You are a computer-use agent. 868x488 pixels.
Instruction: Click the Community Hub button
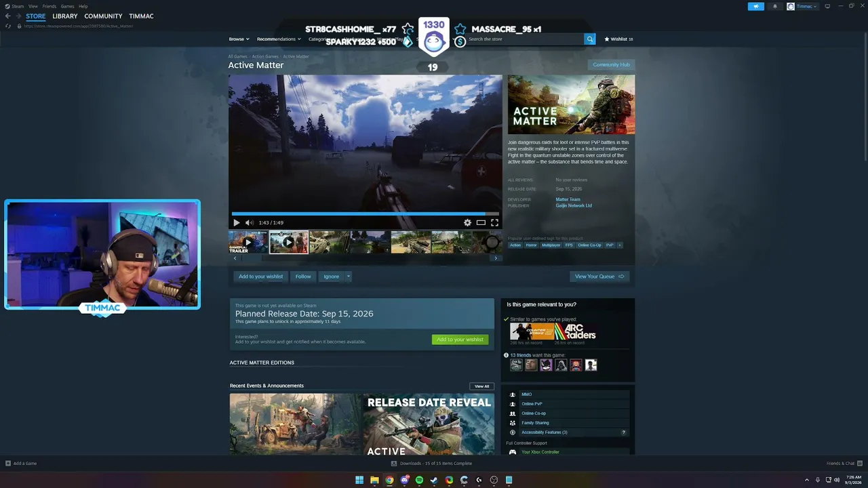tap(611, 65)
